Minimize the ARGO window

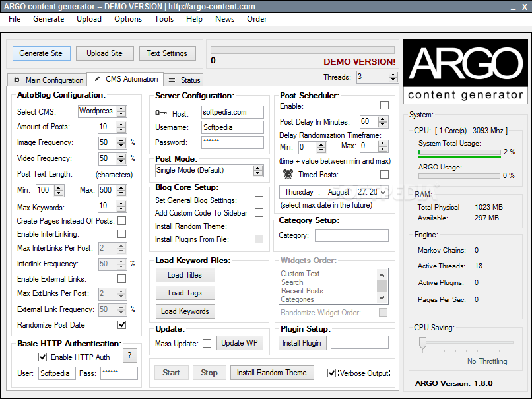coord(514,7)
